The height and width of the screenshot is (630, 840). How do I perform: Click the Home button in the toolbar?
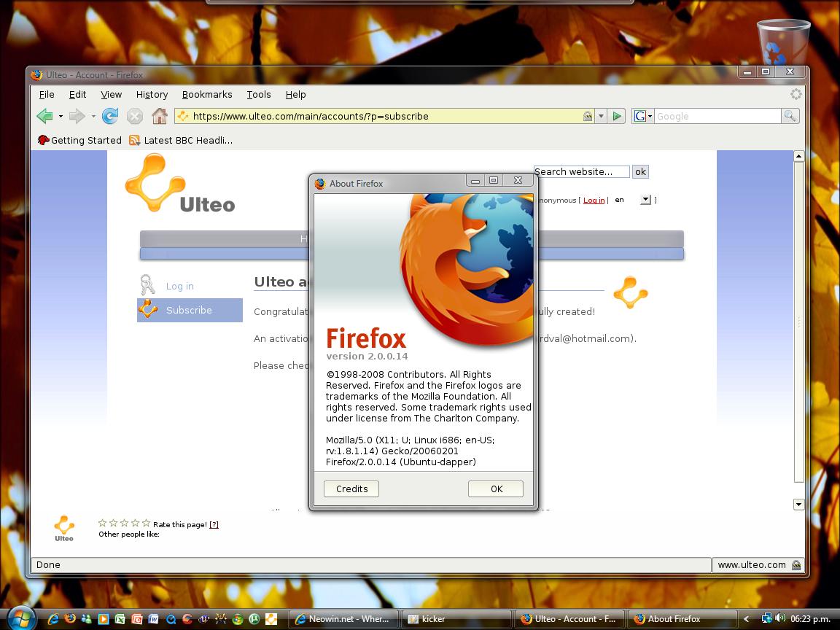160,116
